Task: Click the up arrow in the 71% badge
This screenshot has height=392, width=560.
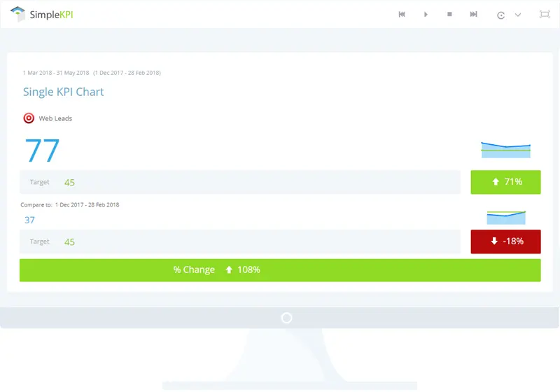Action: point(496,182)
